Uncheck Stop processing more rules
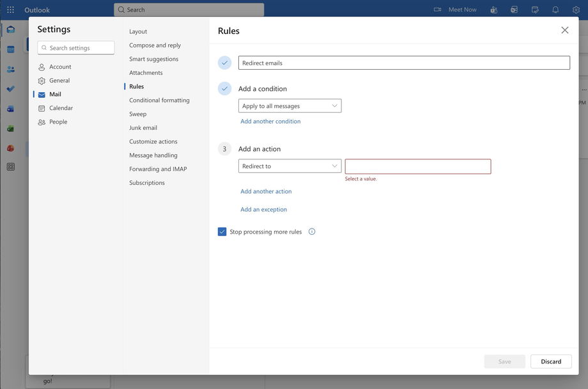588x389 pixels. click(222, 232)
